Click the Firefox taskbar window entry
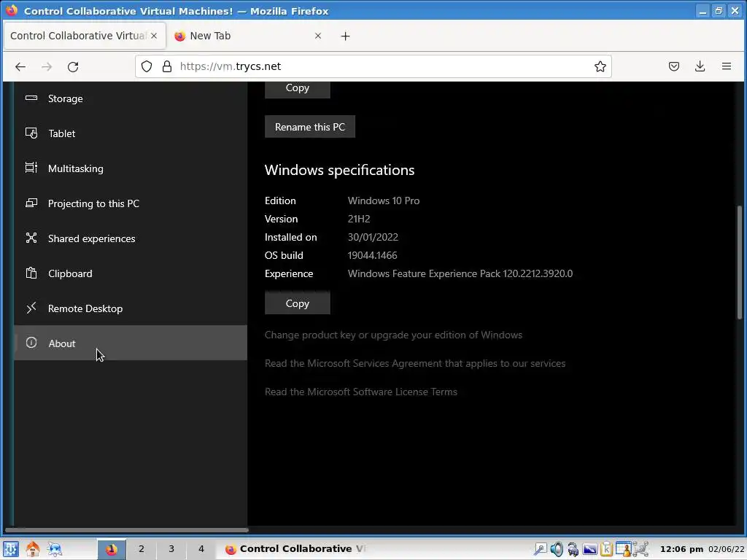747x560 pixels. coord(295,549)
